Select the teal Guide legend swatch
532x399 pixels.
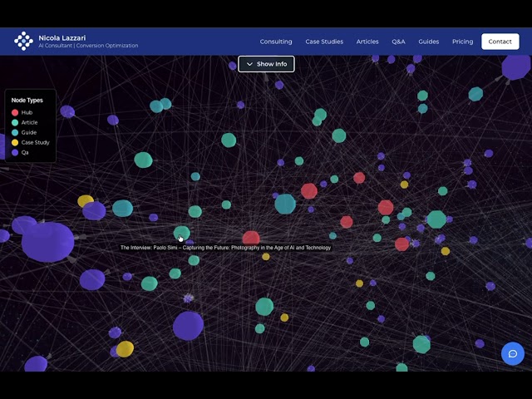15,133
